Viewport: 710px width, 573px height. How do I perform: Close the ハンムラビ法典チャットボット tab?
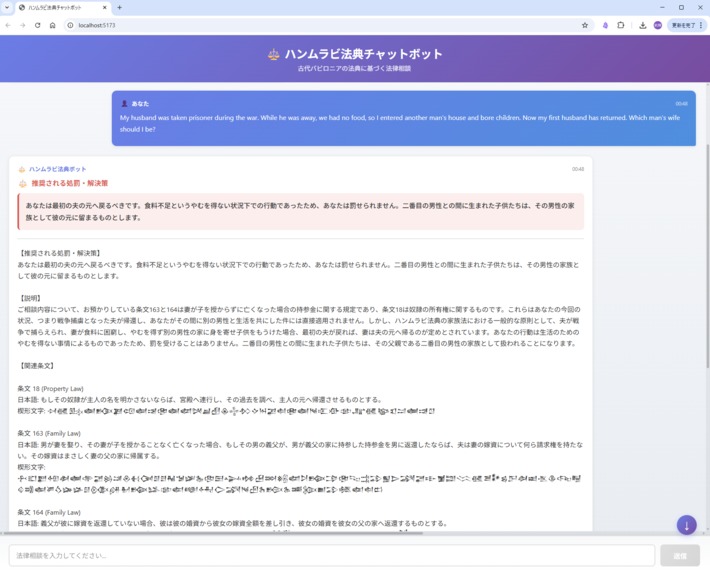point(105,8)
